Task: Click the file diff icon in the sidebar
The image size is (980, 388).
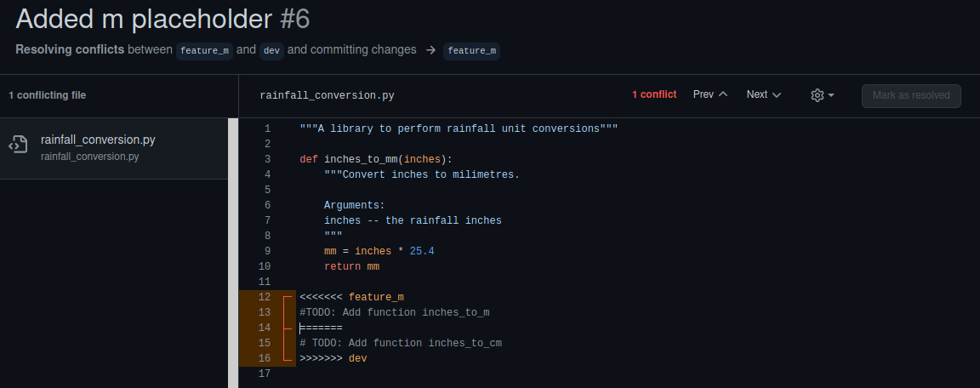Action: 19,145
